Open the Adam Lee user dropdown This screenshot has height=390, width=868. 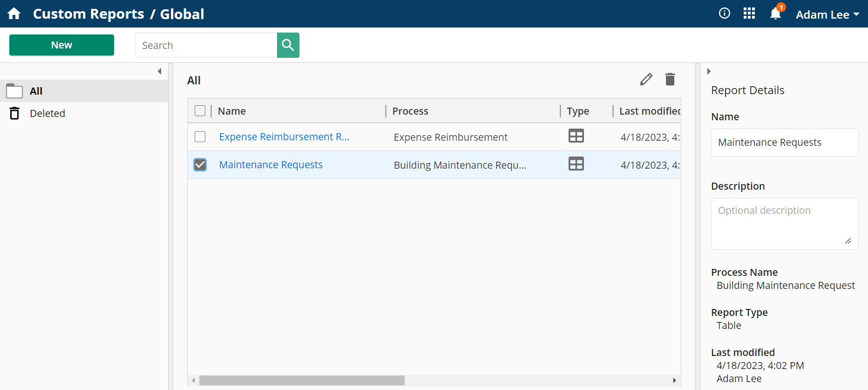click(827, 14)
